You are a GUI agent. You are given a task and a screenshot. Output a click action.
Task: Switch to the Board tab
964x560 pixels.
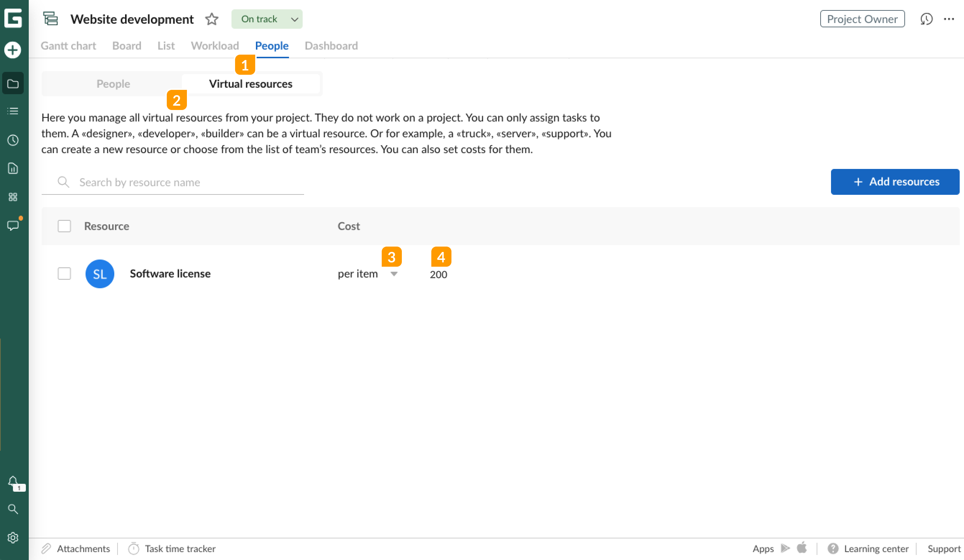(x=127, y=46)
